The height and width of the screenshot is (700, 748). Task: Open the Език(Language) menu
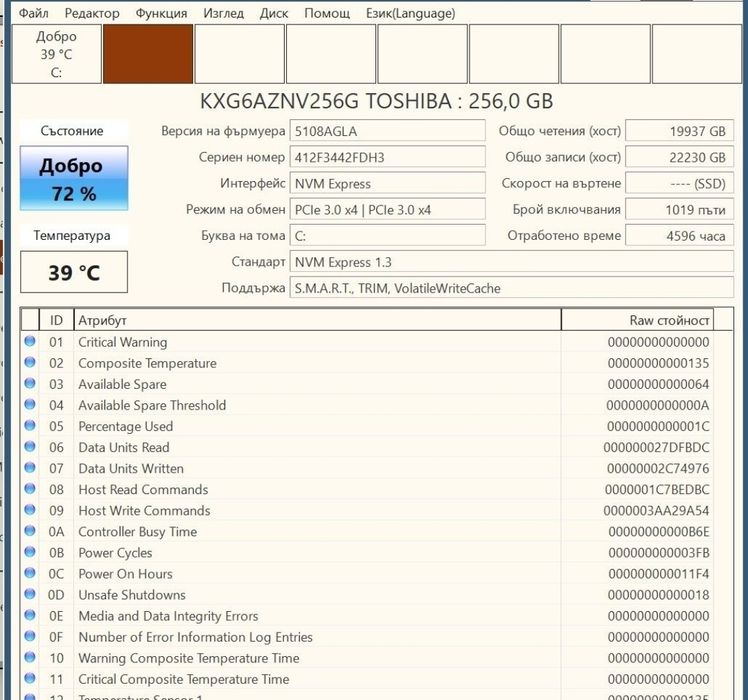click(x=411, y=13)
